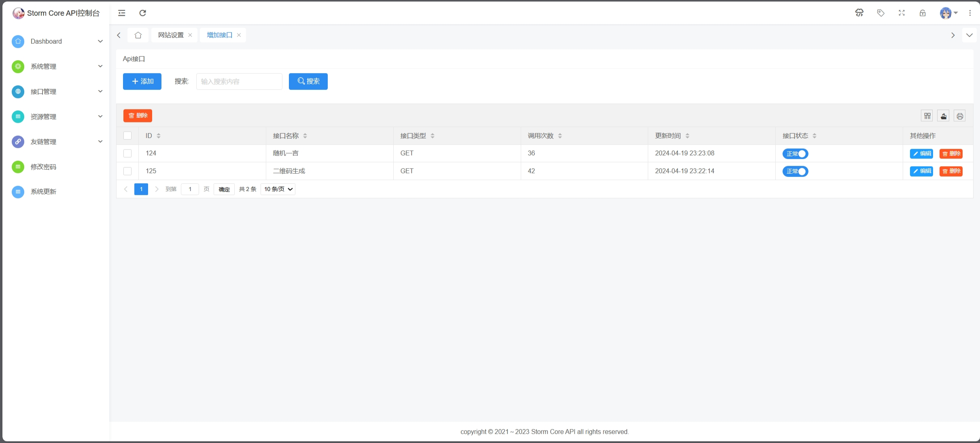Click the pagination 确定 button
The image size is (980, 443).
pos(224,189)
